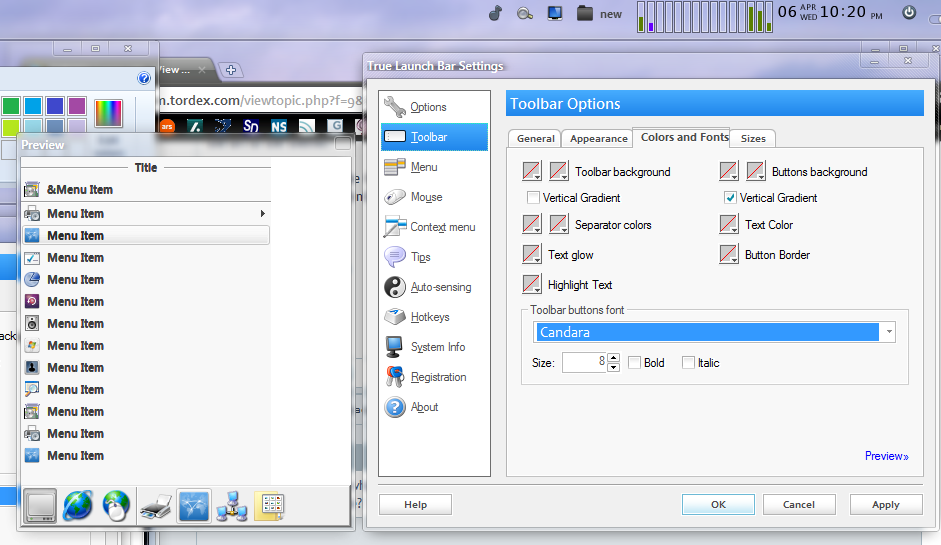Image resolution: width=941 pixels, height=545 pixels.
Task: Click the Text Color swatch
Action: coord(729,225)
